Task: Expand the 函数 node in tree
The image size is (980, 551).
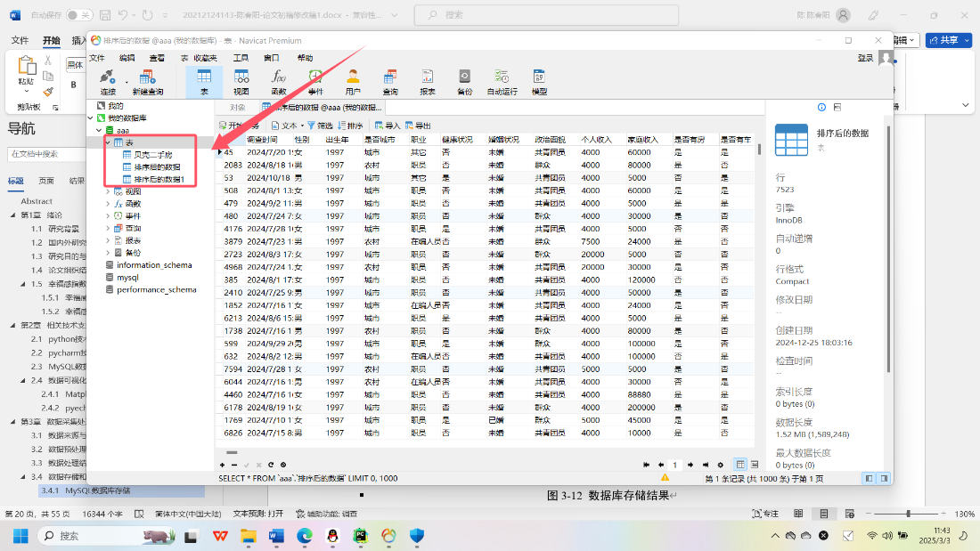Action: click(x=108, y=204)
